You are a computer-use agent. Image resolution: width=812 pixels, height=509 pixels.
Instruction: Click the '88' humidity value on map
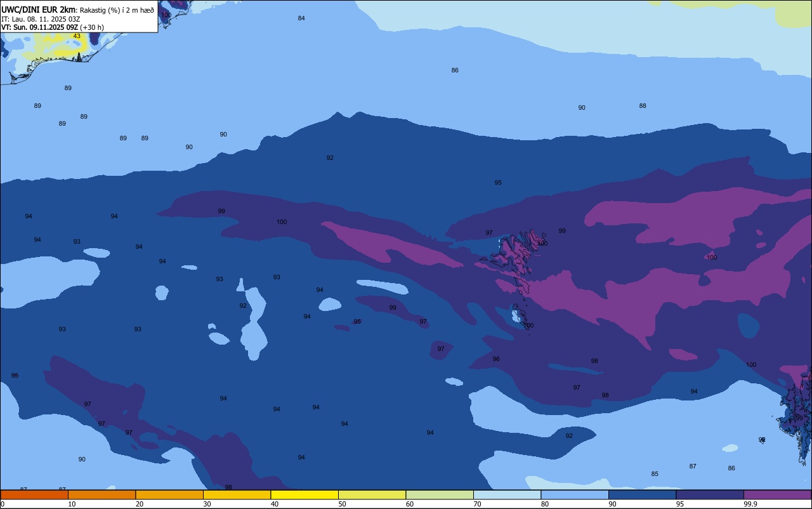(x=643, y=106)
